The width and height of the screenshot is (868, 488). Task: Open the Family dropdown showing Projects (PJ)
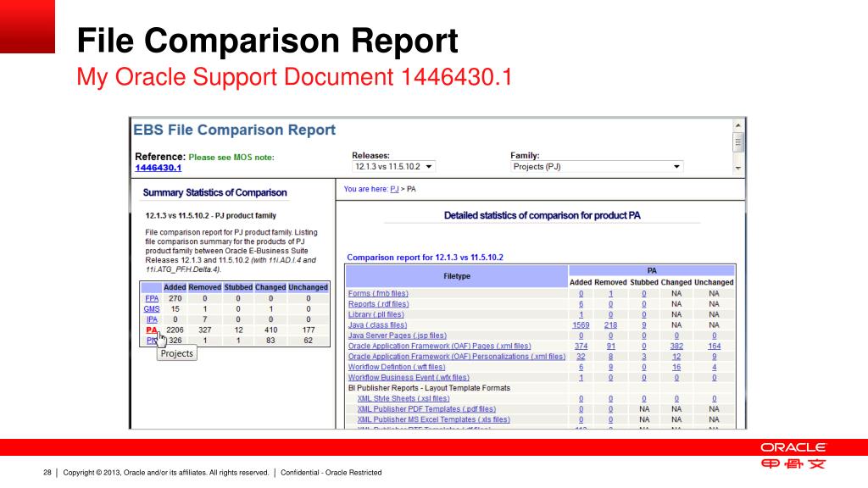pos(596,167)
